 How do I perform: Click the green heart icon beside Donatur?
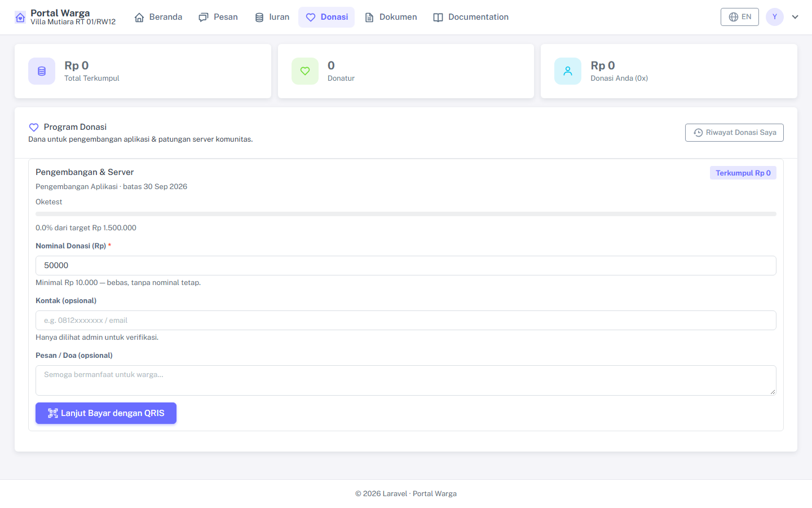point(305,71)
